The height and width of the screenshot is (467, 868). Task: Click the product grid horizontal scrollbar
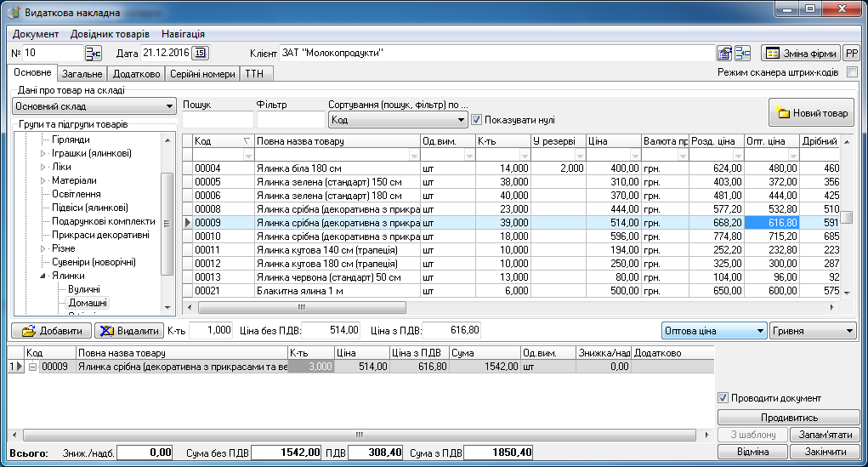[510, 306]
